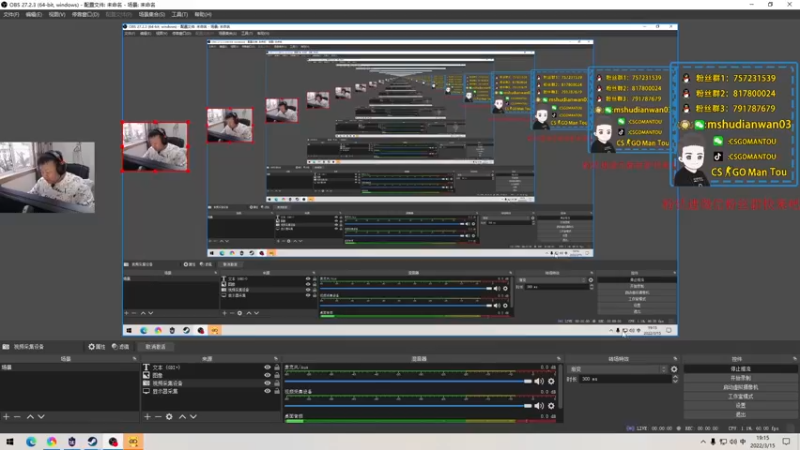Mute the 麦克风/Aux speaker icon
Viewport: 800px width, 450px height.
coord(539,381)
